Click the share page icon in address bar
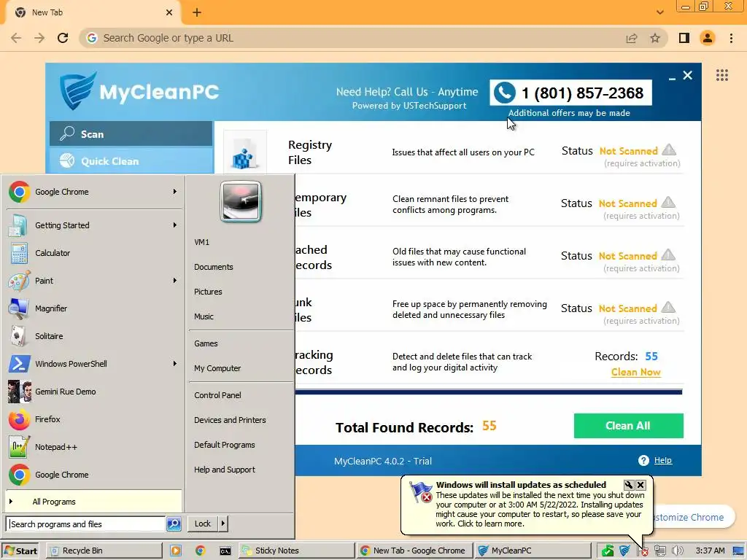This screenshot has height=560, width=747. pos(632,38)
